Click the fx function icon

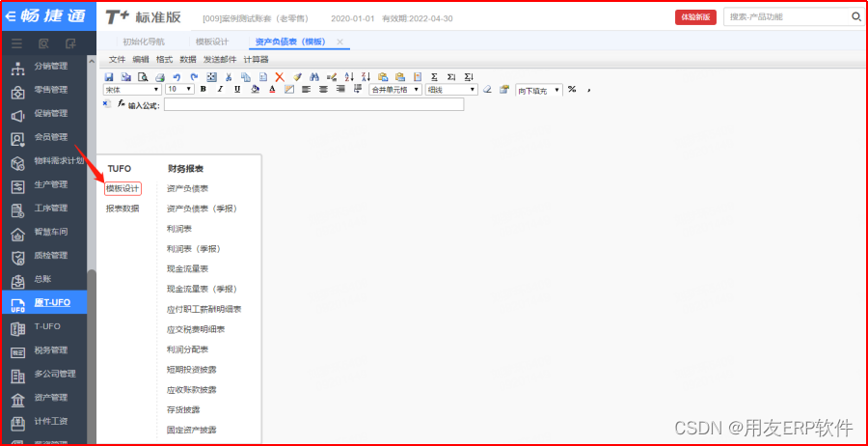click(x=122, y=103)
